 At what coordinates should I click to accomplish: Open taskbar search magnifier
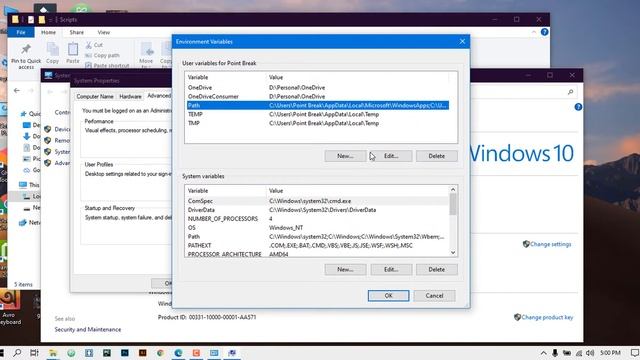pos(17,353)
